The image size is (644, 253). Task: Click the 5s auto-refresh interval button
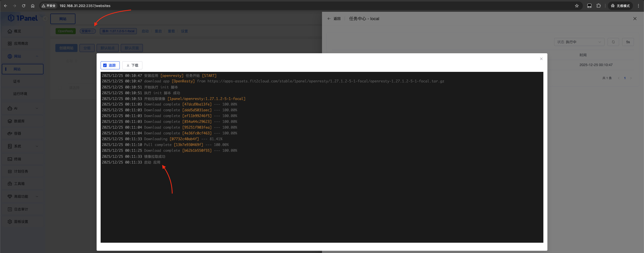pos(628,42)
